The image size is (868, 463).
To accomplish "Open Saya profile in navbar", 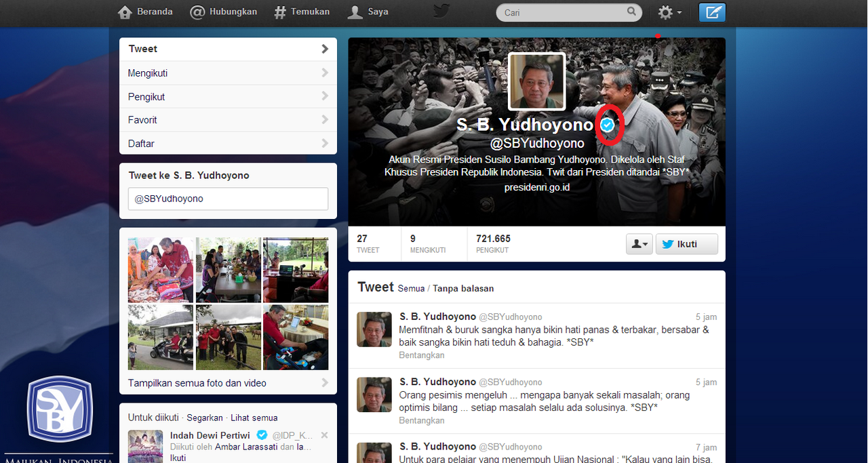I will (x=368, y=12).
